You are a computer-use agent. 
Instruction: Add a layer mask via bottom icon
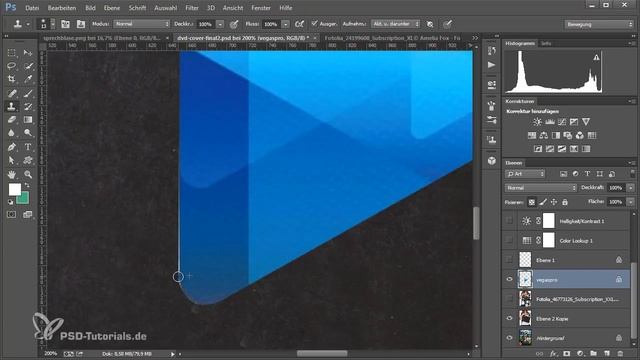point(567,353)
